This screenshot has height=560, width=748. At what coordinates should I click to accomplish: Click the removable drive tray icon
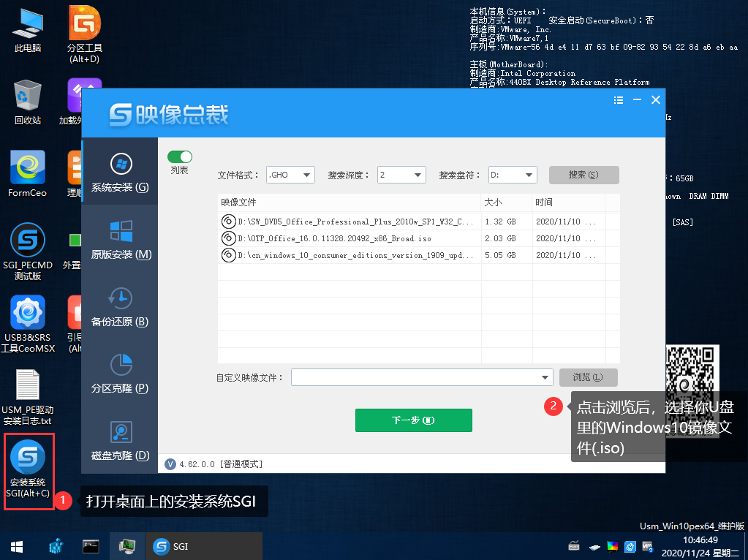[x=594, y=547]
